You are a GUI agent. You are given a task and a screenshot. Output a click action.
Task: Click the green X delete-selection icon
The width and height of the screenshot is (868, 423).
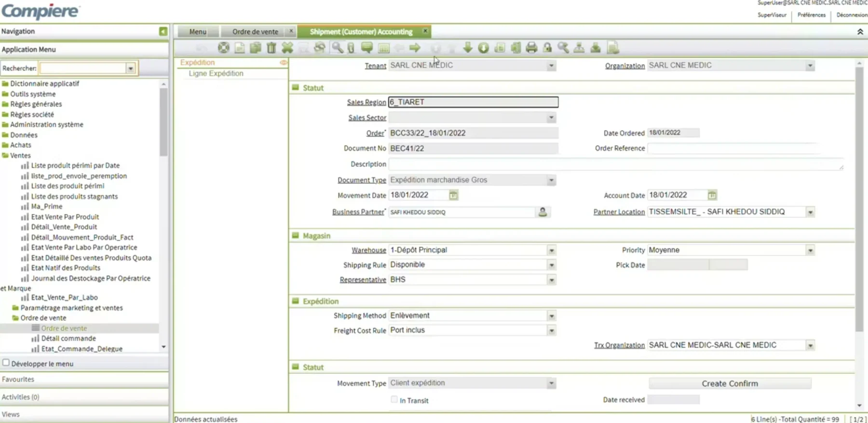point(287,48)
